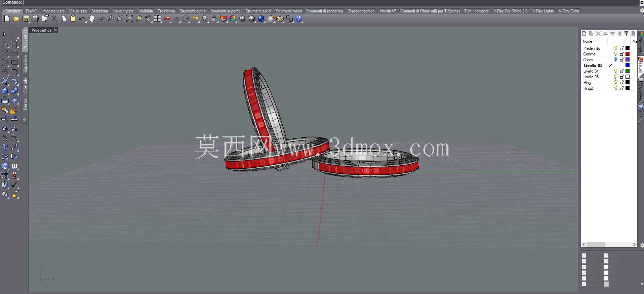The image size is (644, 294).
Task: Toggle visibility bulb of Livello 05 layer
Action: coord(616,77)
